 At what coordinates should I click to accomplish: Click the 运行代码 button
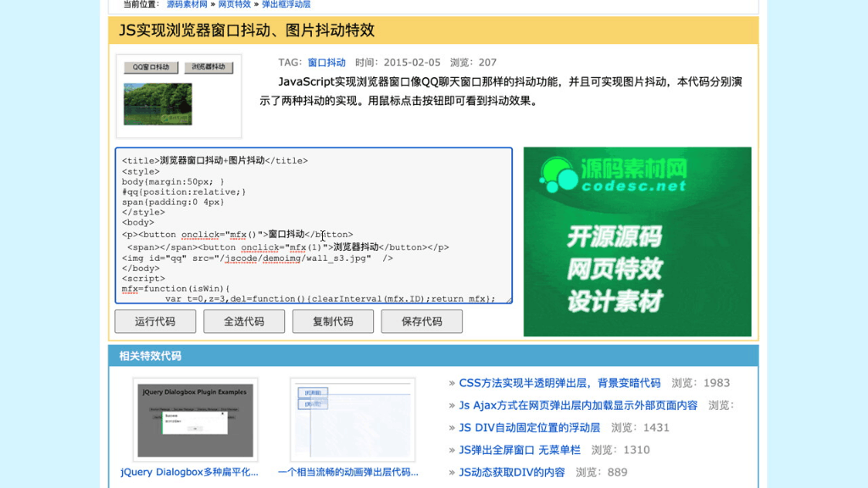pyautogui.click(x=155, y=321)
